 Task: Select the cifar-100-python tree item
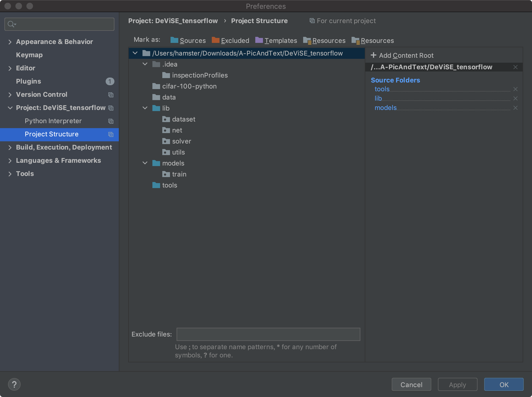(x=189, y=86)
